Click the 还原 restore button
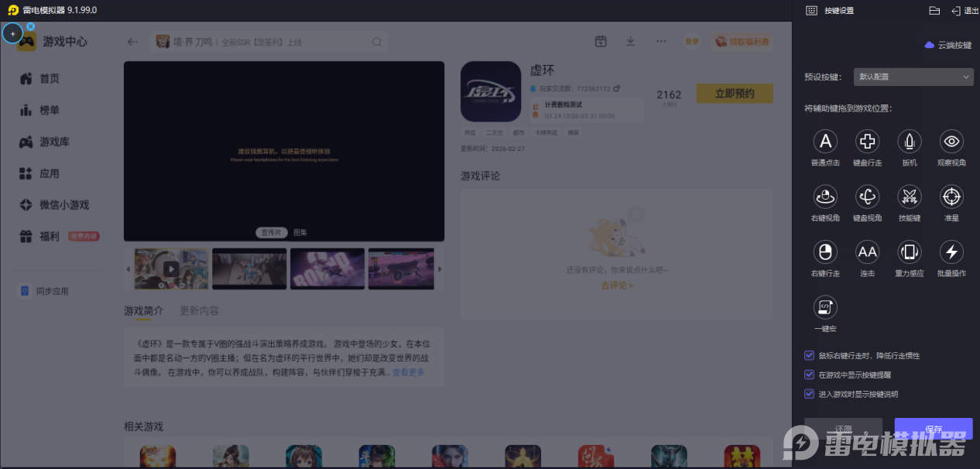Viewport: 980px width, 469px height. [843, 429]
